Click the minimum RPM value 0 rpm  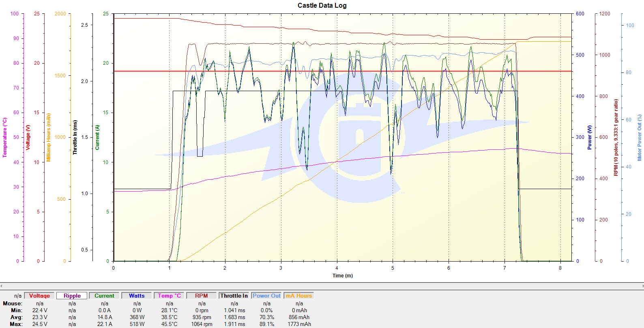point(202,310)
